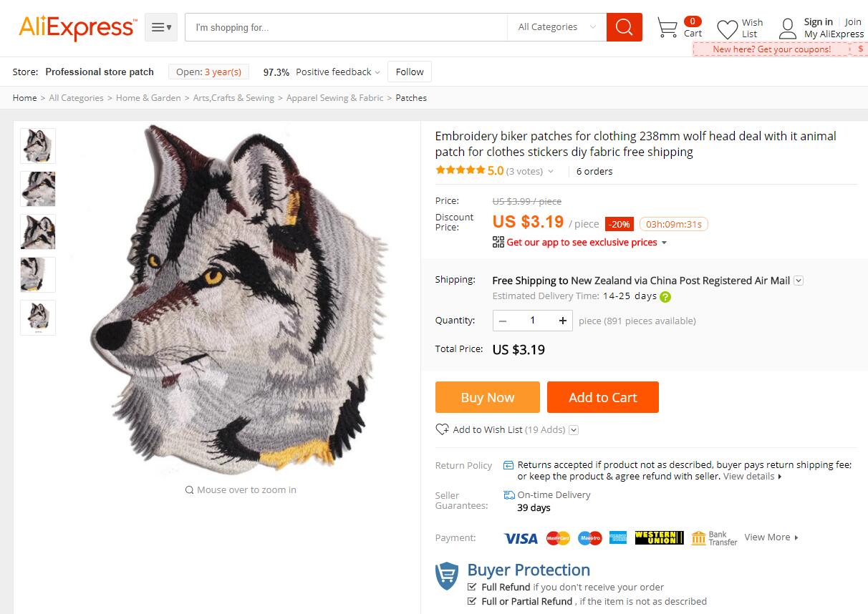Click the search input field

[x=346, y=27]
